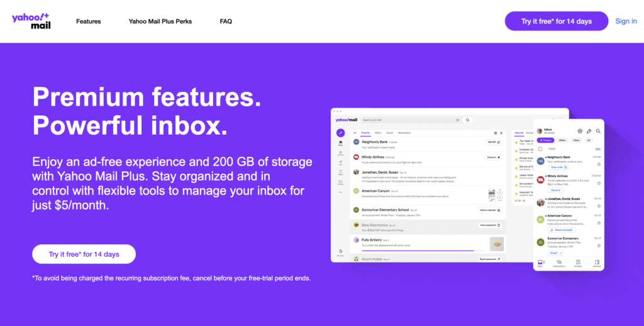
Task: Open the Jonathan, David, Susan email in desktop mockup
Action: (x=428, y=177)
